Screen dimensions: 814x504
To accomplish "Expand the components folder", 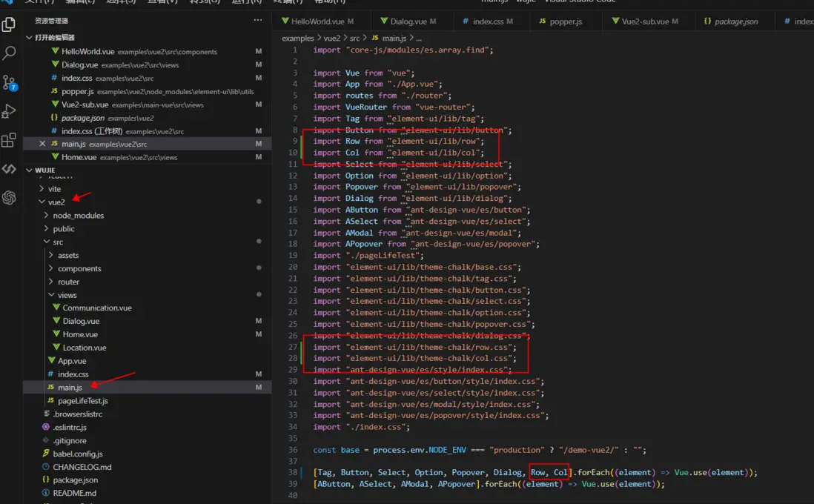I will (79, 268).
